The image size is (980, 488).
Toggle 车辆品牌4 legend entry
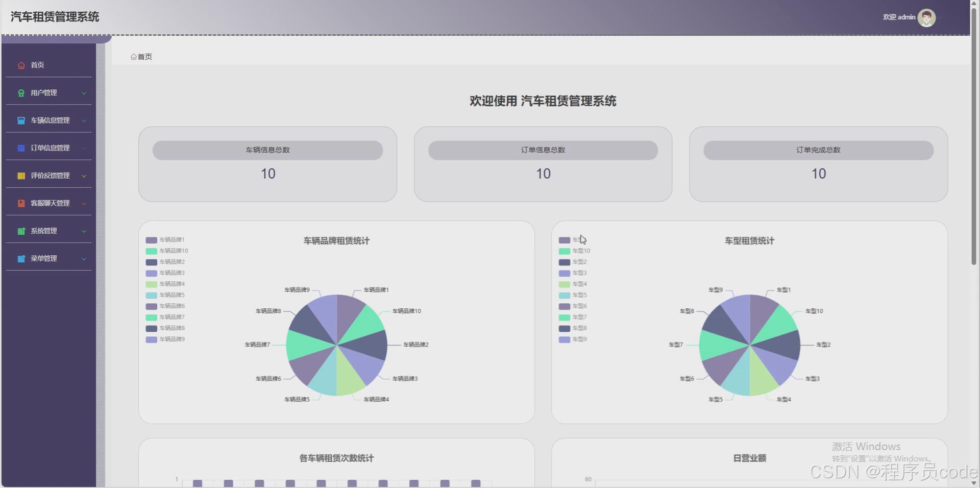coord(165,284)
